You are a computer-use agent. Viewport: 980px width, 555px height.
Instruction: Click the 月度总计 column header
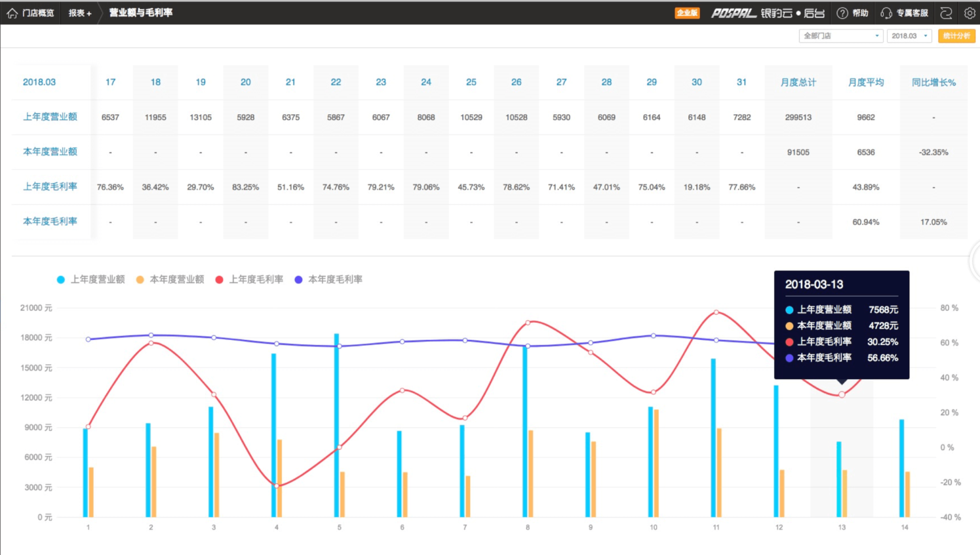[798, 82]
